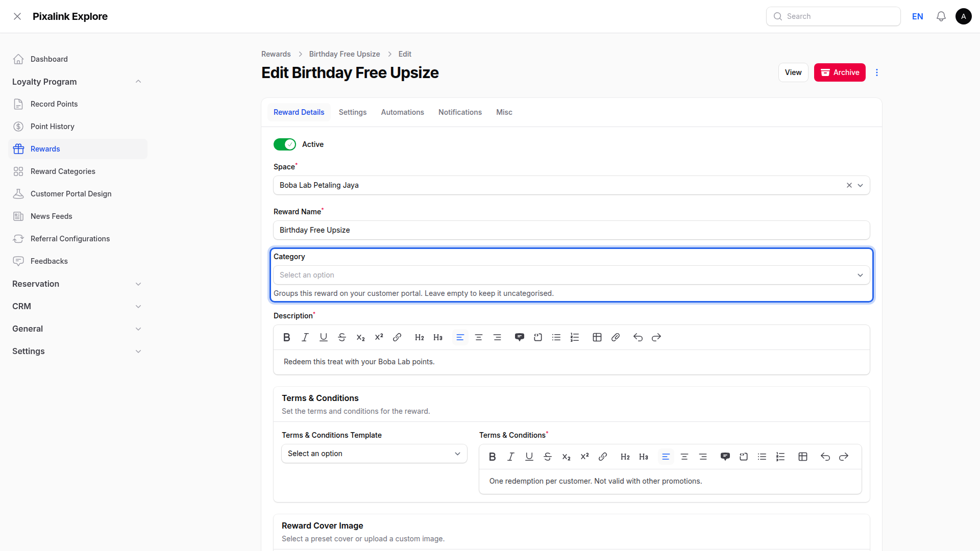Screen dimensions: 980x551
Task: Click the View button
Action: [793, 72]
